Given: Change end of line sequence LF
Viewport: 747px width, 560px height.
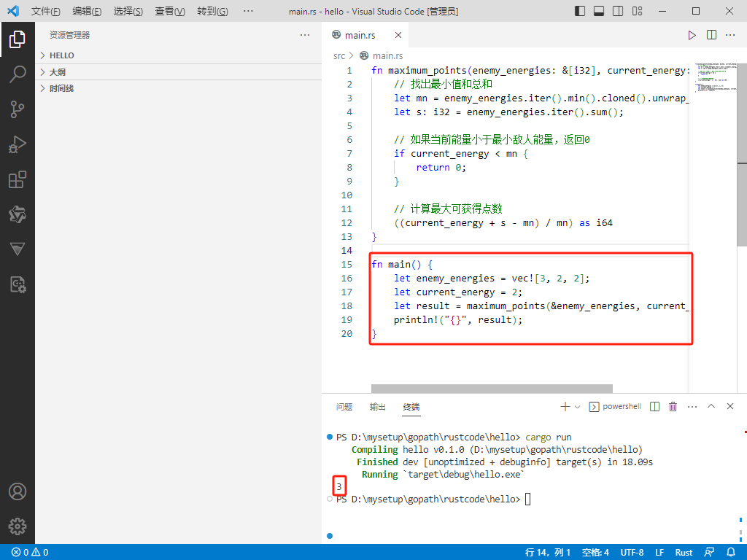Looking at the screenshot, I should click(x=659, y=553).
